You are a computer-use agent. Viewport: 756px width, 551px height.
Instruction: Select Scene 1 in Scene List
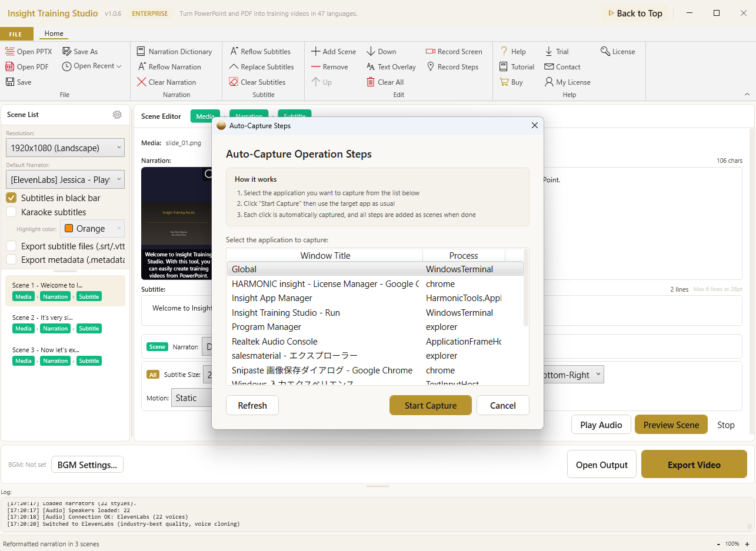(65, 290)
